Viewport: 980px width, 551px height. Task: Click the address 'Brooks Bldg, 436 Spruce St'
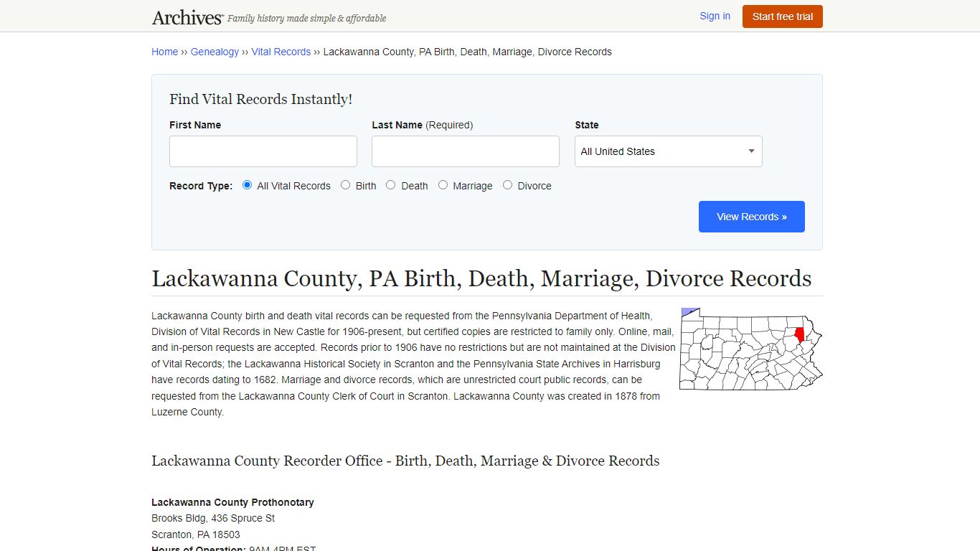click(x=213, y=518)
